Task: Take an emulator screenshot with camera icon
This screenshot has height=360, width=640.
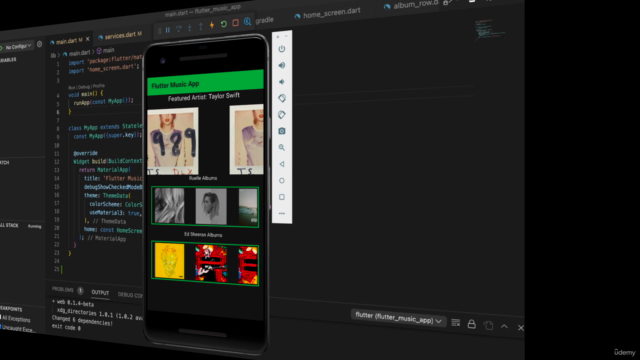Action: 282,131
